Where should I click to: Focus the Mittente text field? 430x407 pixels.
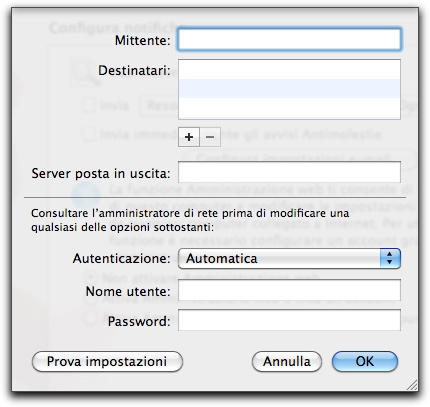tap(289, 40)
